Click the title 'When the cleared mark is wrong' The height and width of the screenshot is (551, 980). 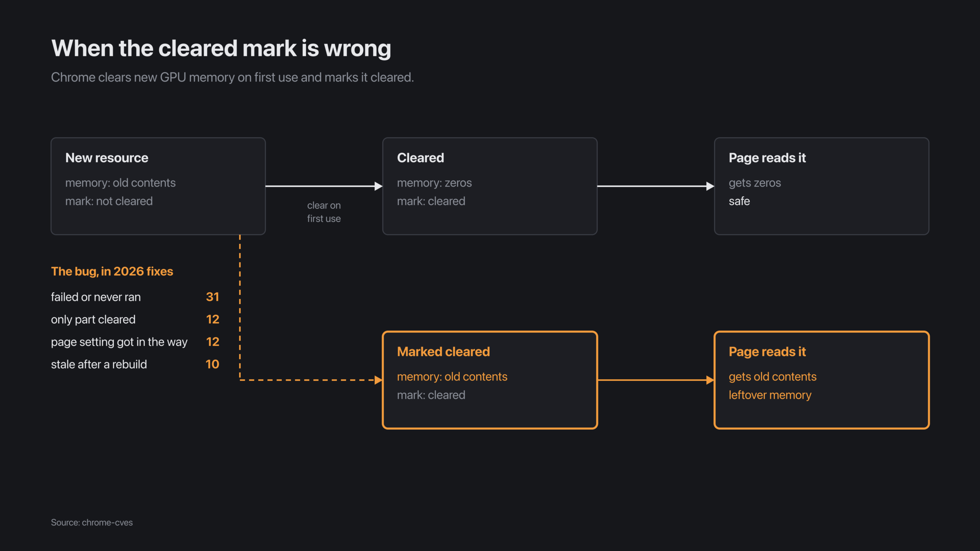tap(221, 49)
